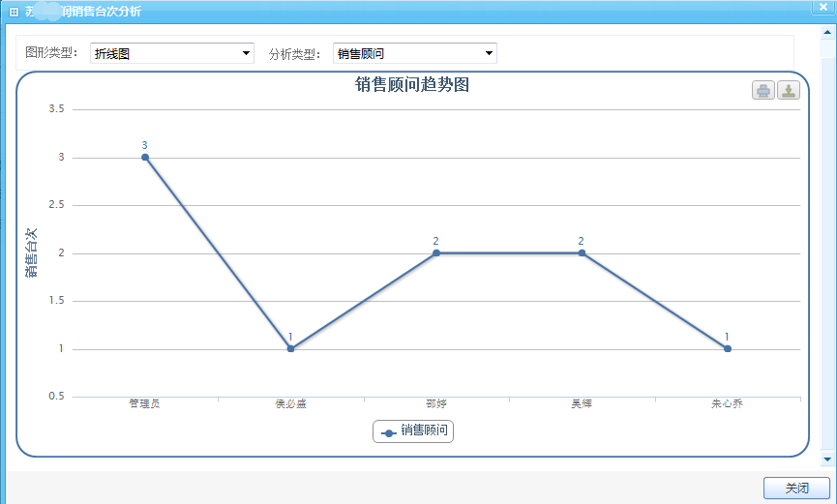The width and height of the screenshot is (837, 504).
Task: Click the grid icon in the title bar
Action: tap(14, 12)
